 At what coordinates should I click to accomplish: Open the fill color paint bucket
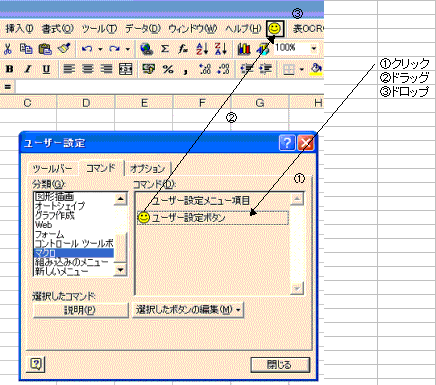tap(316, 69)
